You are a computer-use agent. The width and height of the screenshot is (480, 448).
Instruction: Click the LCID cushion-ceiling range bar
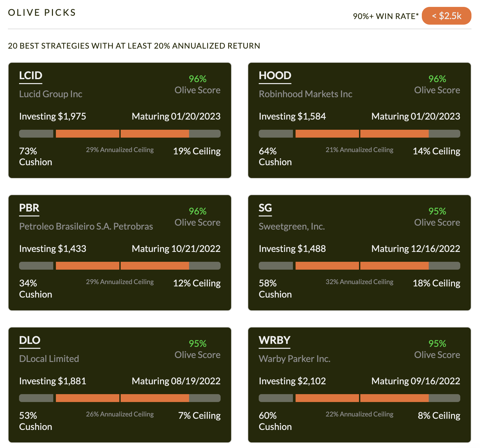click(120, 134)
